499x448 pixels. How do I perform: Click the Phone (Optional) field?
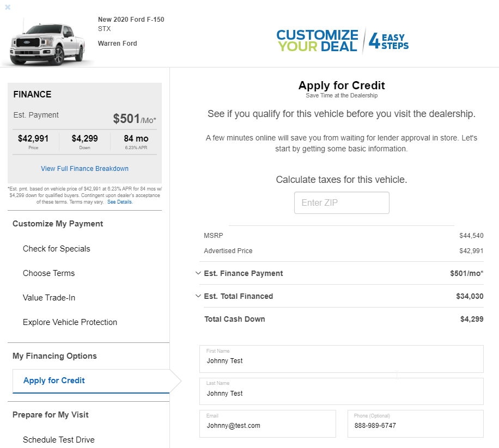416,424
